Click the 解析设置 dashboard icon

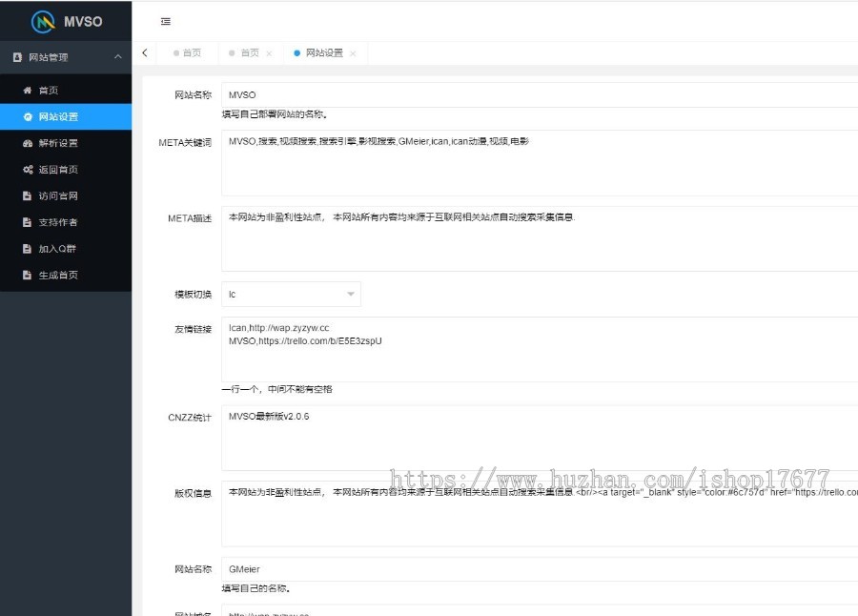point(28,143)
